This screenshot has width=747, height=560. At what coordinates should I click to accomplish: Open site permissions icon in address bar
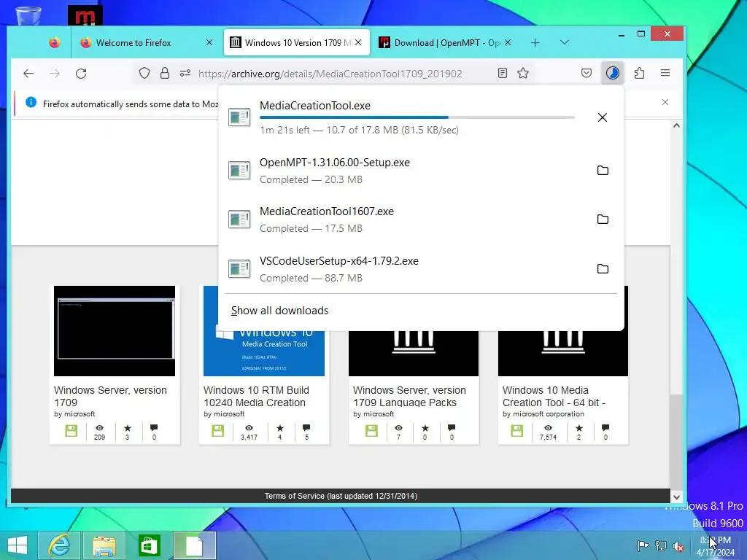point(185,74)
